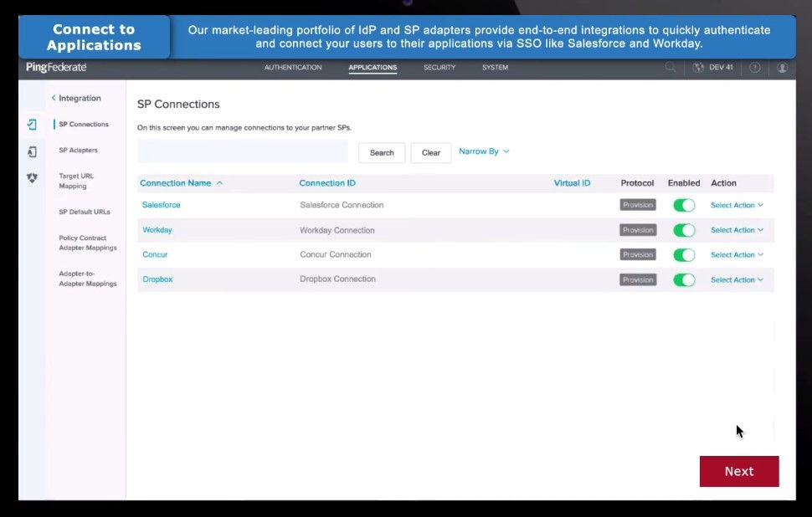Open Target URL Mapping in sidebar
The width and height of the screenshot is (812, 517).
[76, 182]
